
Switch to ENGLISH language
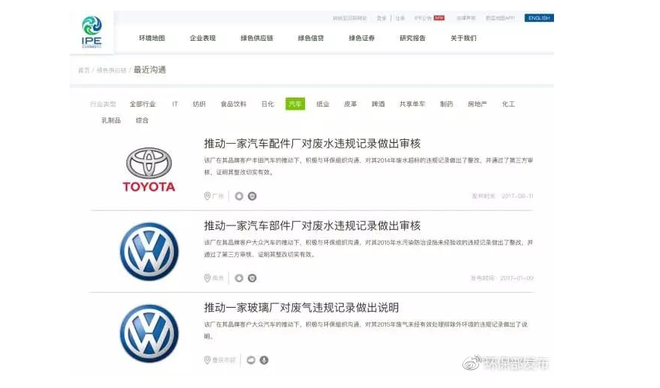(539, 18)
